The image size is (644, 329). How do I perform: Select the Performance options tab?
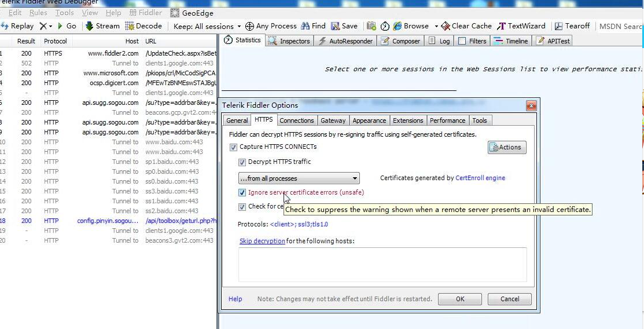tap(447, 120)
